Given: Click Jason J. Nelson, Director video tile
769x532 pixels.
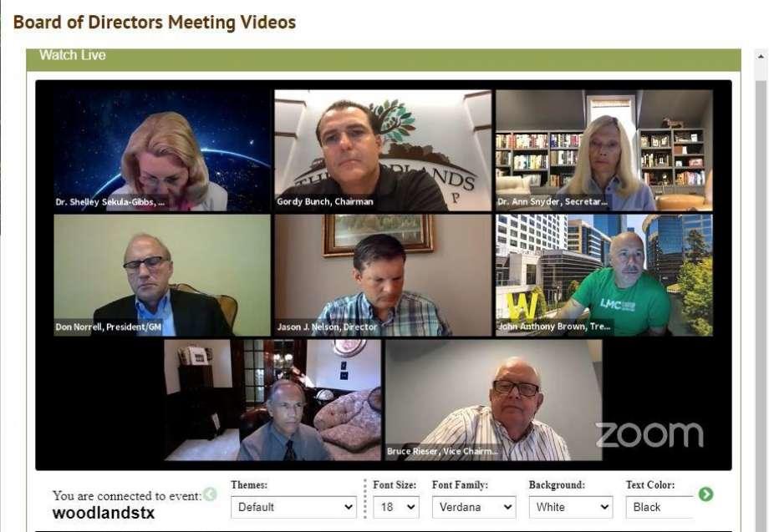Looking at the screenshot, I should [383, 276].
